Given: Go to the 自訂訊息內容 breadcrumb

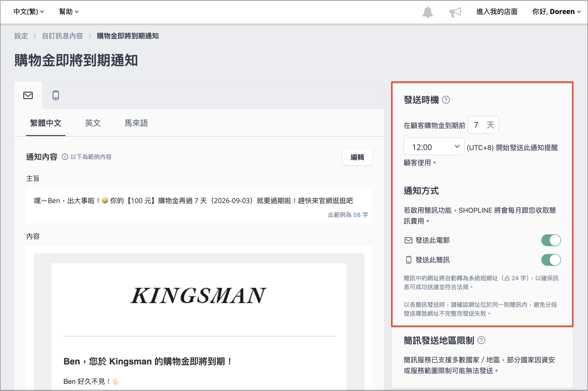Looking at the screenshot, I should click(x=62, y=36).
